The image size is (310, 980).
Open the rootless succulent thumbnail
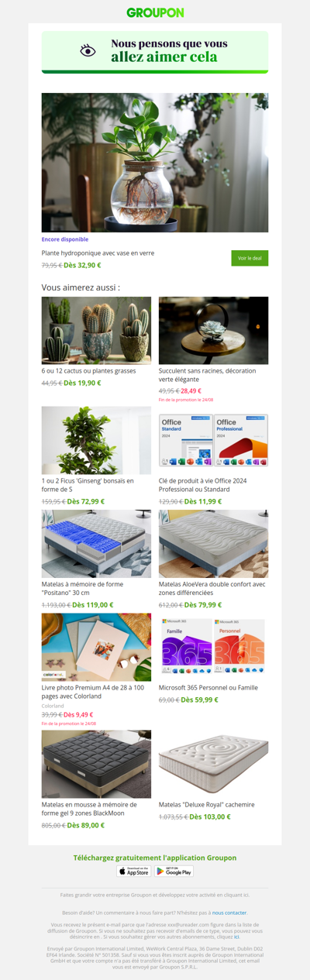213,330
